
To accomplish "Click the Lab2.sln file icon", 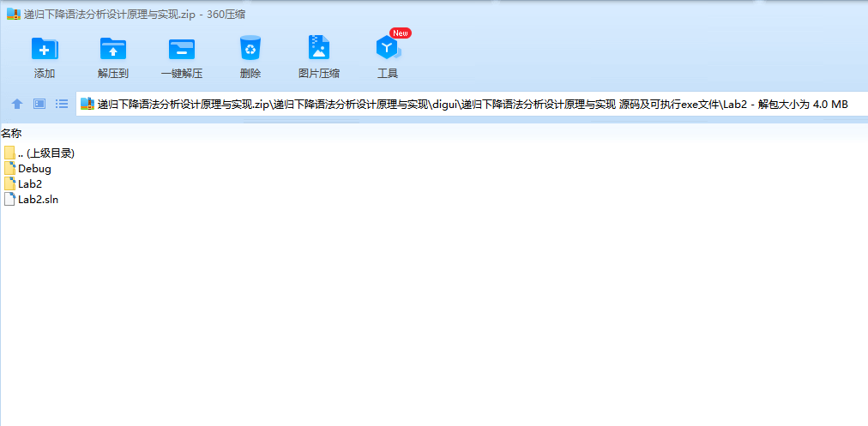I will click(9, 199).
